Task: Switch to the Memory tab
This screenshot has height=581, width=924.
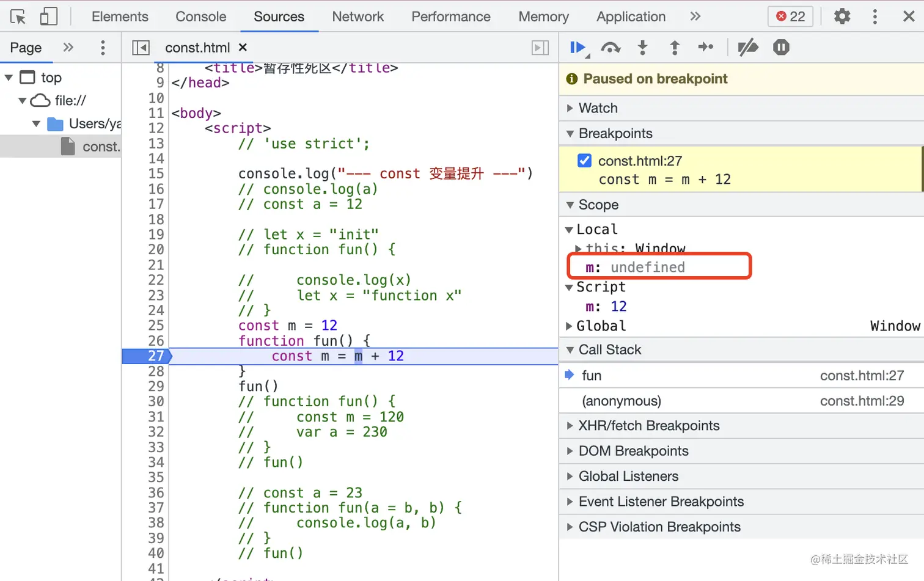Action: pos(543,16)
